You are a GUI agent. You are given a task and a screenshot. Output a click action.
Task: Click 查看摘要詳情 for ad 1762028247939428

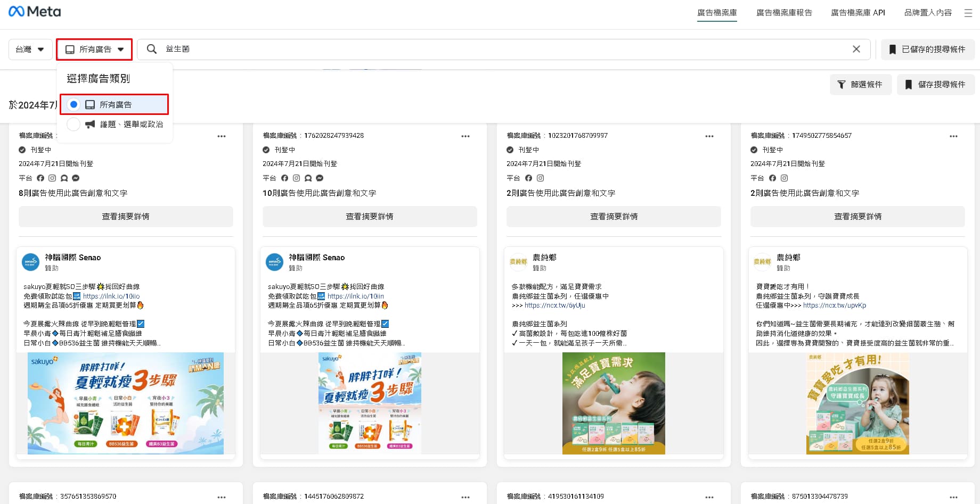[x=370, y=217]
